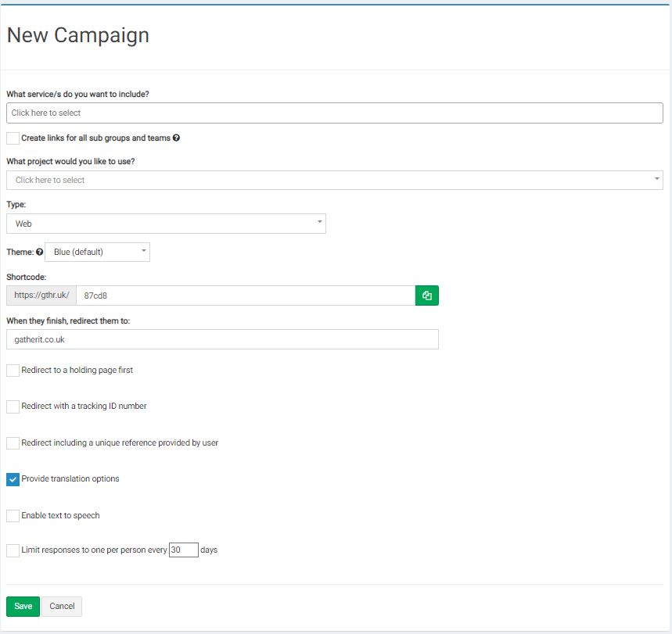672x634 pixels.
Task: Click the help icon beside Theme label
Action: [40, 253]
